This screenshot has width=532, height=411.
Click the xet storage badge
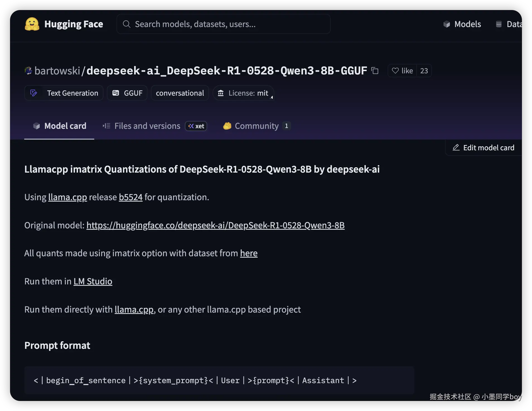[x=196, y=126]
